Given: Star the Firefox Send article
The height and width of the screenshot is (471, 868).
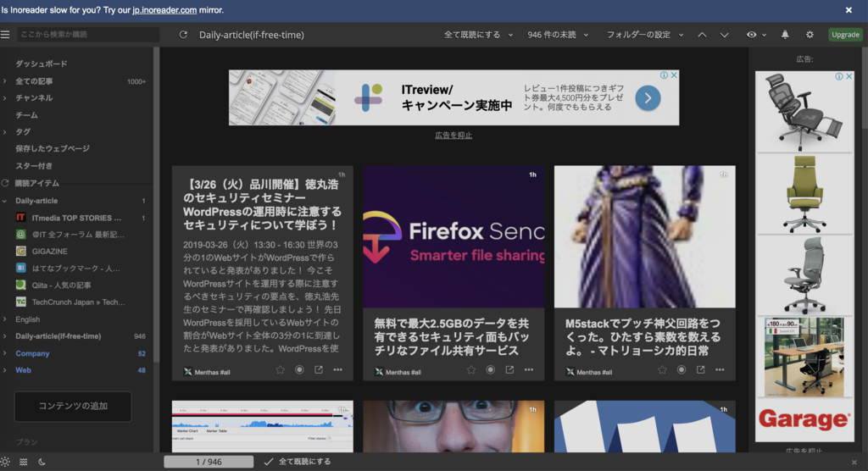Looking at the screenshot, I should click(471, 369).
